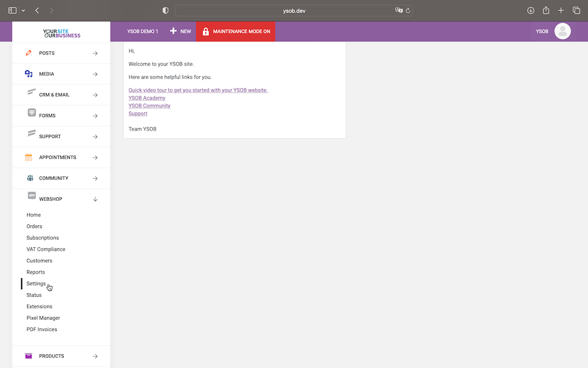
Task: Expand the CRM & Email arrow
Action: 95,95
